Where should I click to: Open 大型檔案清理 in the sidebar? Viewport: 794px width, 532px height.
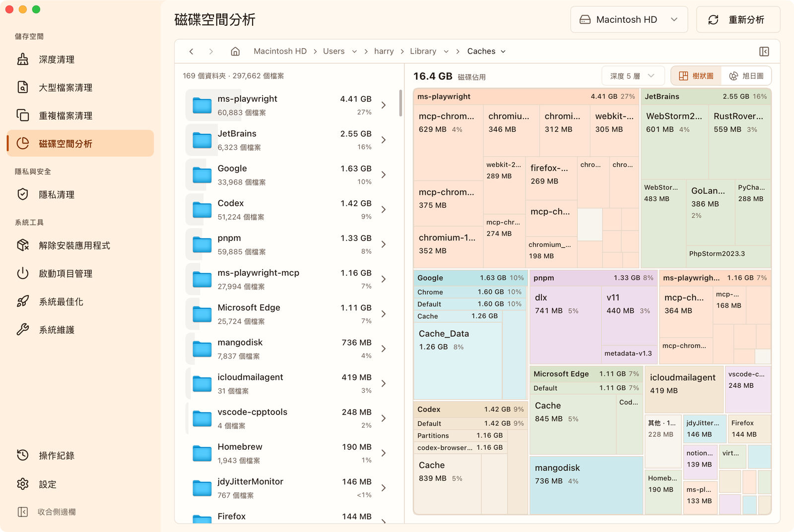point(80,88)
